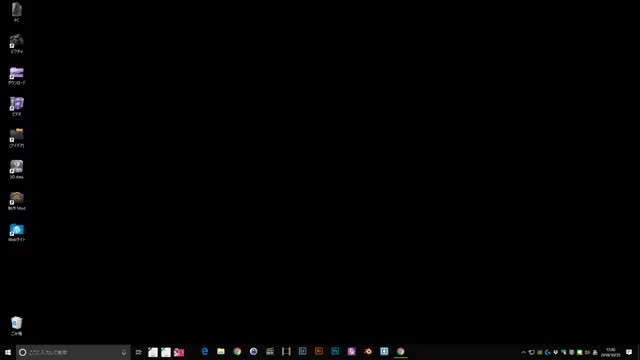This screenshot has width=640, height=360.
Task: Select the ビデオ desktop shortcut
Action: [x=17, y=107]
